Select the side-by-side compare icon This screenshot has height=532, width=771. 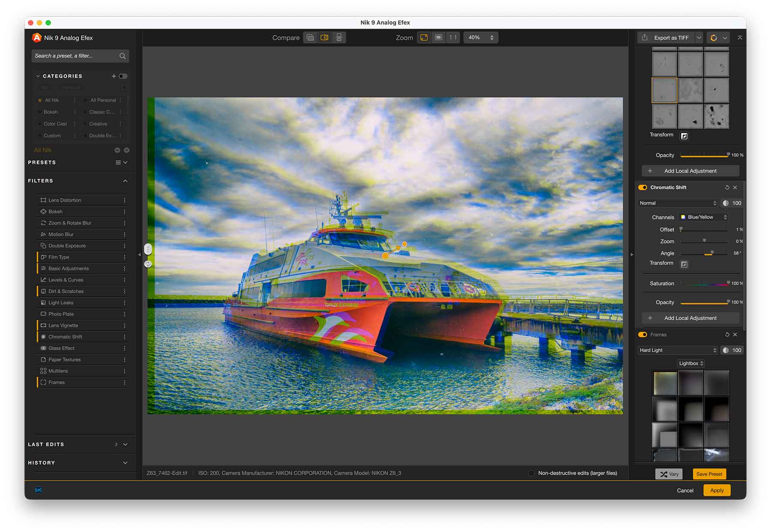[x=339, y=38]
